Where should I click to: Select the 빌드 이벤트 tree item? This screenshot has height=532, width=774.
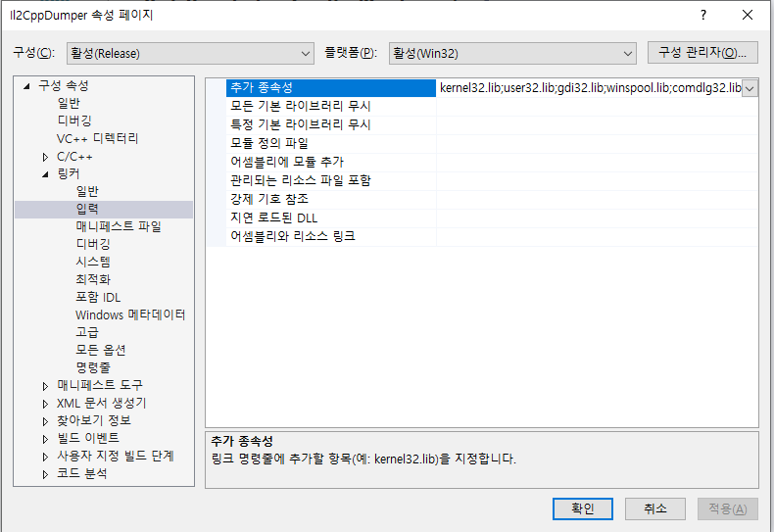coord(88,438)
